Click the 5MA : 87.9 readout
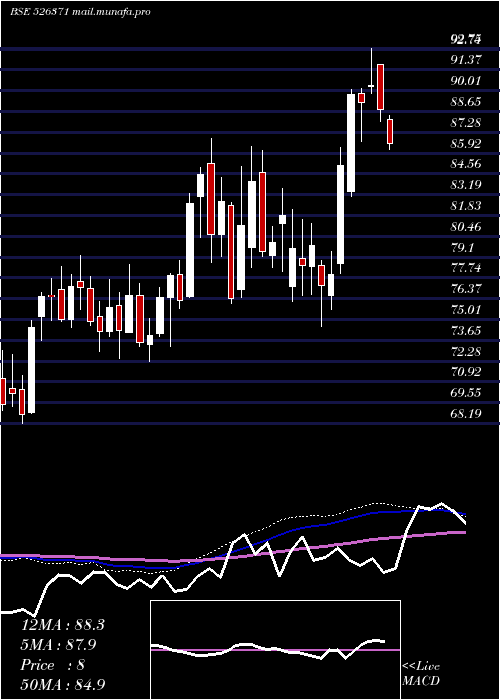This screenshot has width=500, height=700. [58, 645]
